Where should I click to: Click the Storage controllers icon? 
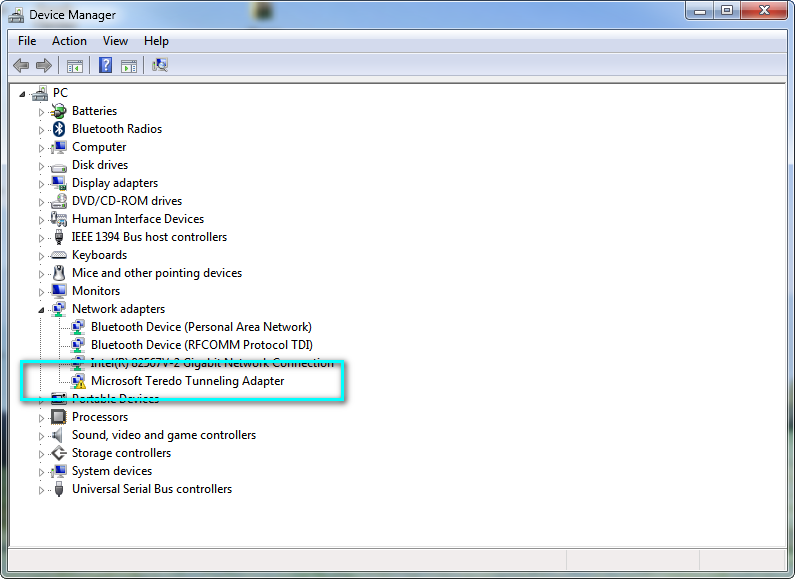pos(59,453)
